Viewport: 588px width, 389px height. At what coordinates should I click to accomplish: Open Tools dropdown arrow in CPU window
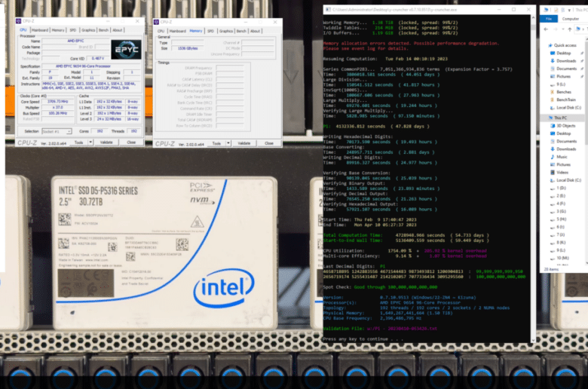click(90, 142)
